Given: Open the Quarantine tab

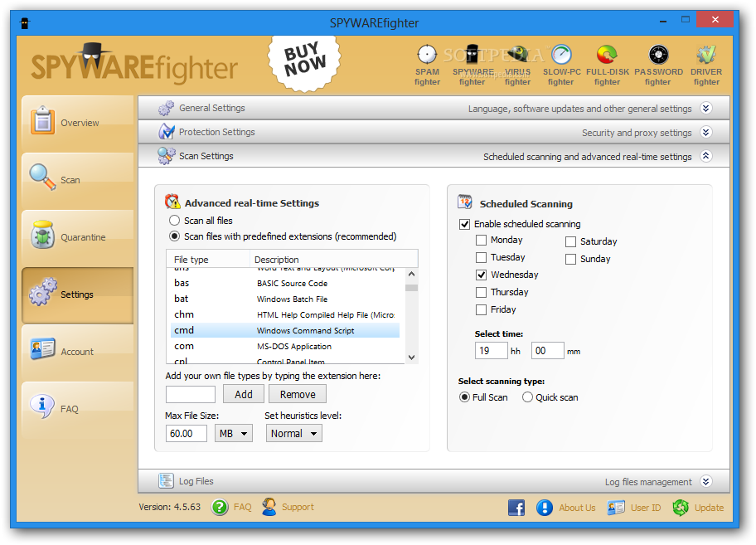Looking at the screenshot, I should coord(78,237).
